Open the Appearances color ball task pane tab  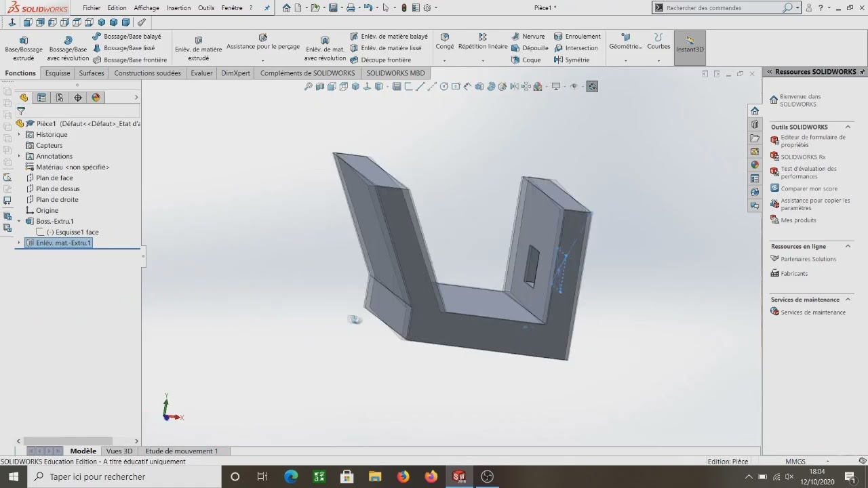click(755, 165)
